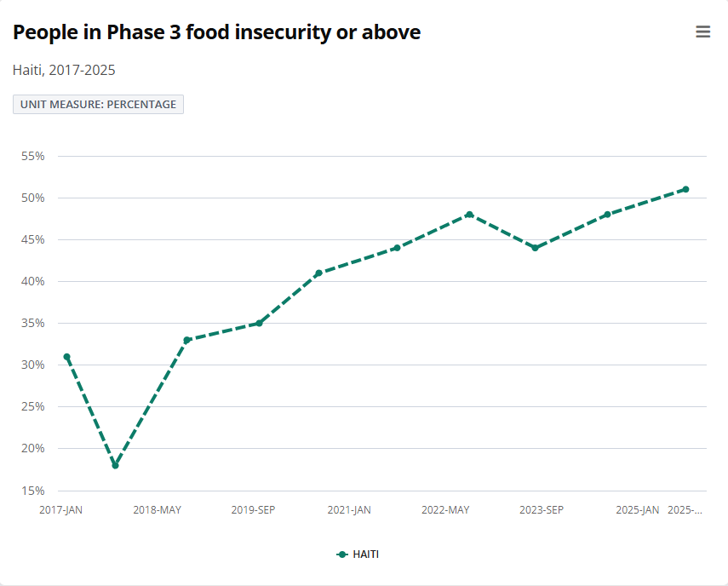Click the 2022-MAY x-axis label

pos(445,510)
